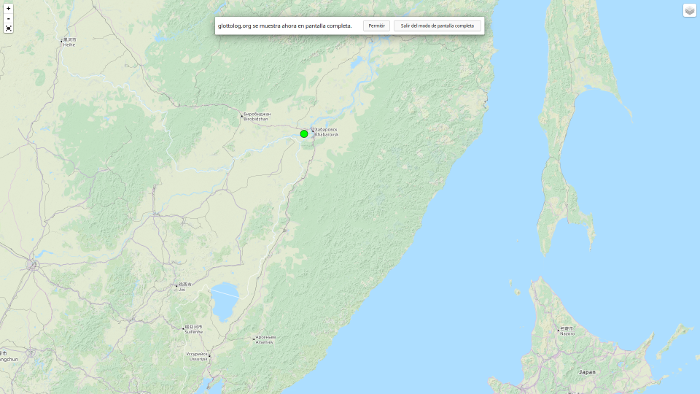Click the Khabarovsk city label
The height and width of the screenshot is (394, 700).
click(326, 132)
